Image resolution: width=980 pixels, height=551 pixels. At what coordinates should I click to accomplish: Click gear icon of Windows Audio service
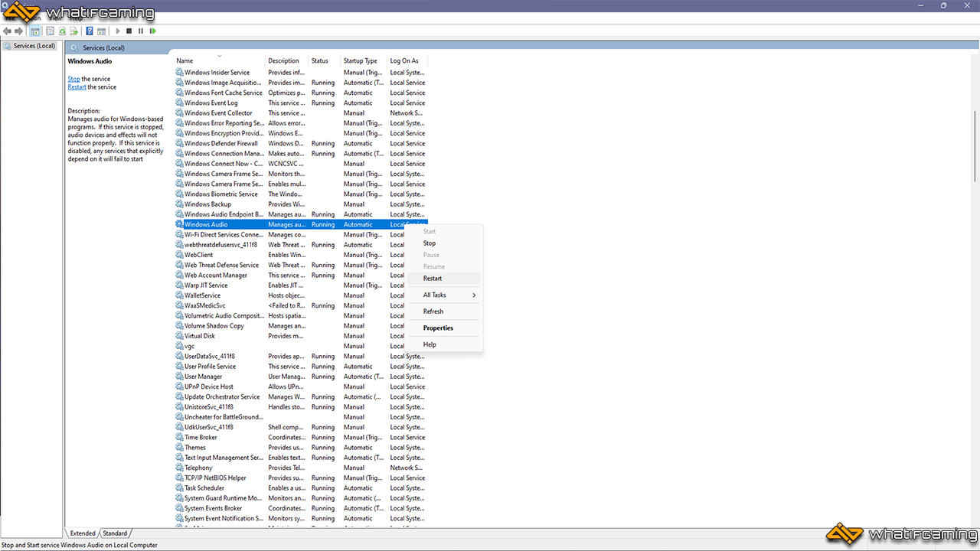[x=180, y=225]
